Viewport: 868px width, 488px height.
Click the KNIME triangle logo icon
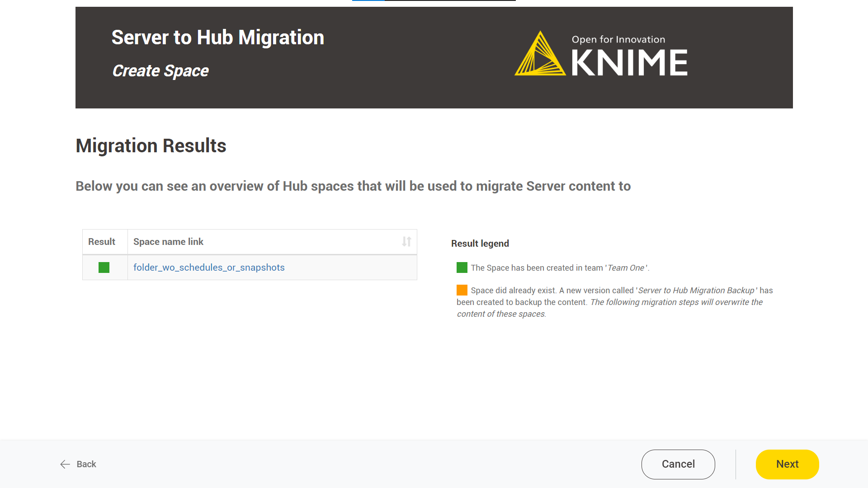pyautogui.click(x=540, y=53)
